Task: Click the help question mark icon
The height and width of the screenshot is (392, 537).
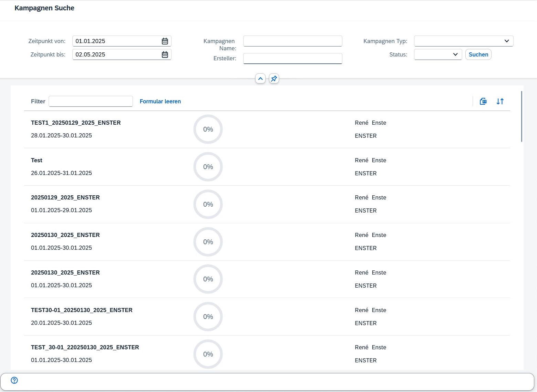Action: (14, 380)
